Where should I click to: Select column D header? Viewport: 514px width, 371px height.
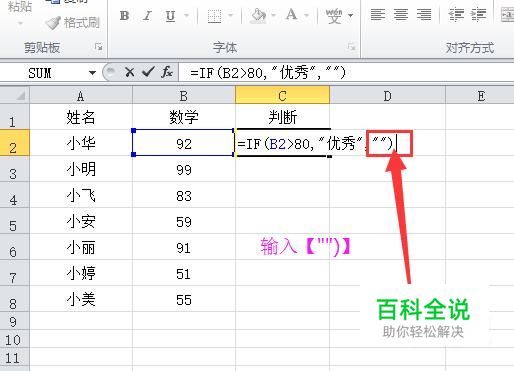click(x=387, y=96)
